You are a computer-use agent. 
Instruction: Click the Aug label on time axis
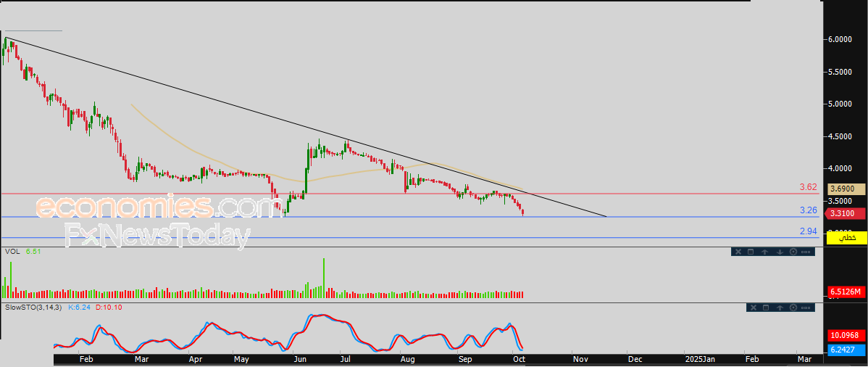click(407, 360)
